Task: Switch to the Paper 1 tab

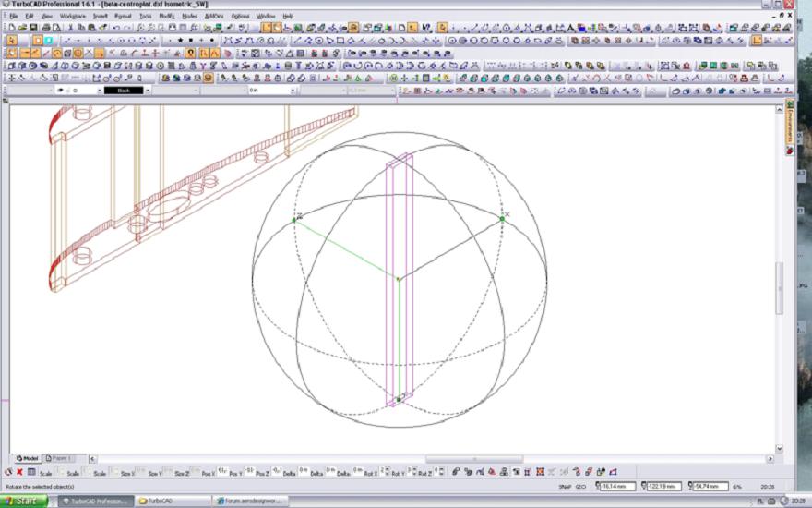Action: [61, 458]
